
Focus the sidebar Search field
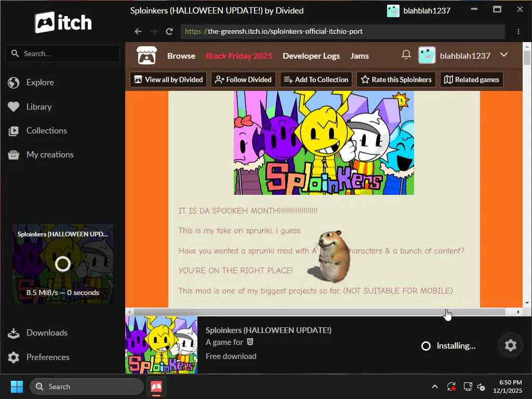click(x=63, y=54)
